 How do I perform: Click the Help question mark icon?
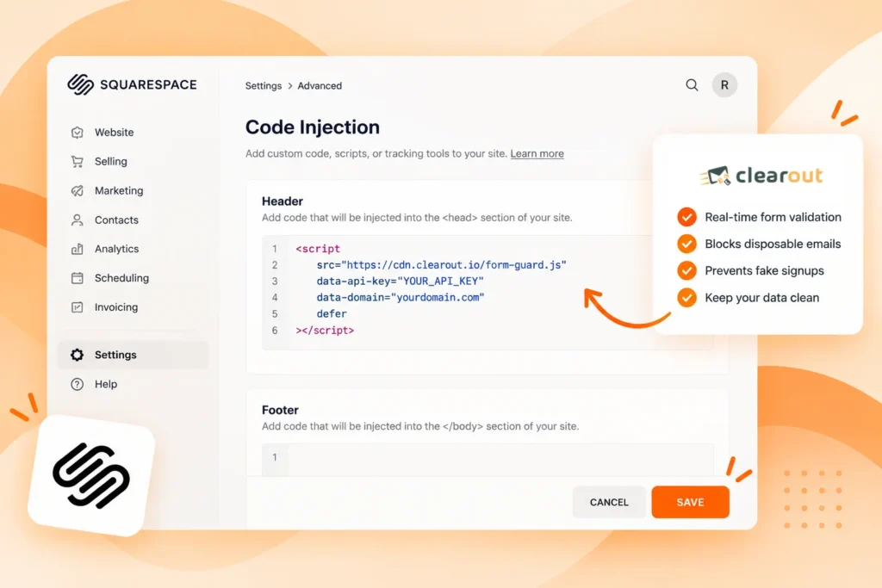77,384
